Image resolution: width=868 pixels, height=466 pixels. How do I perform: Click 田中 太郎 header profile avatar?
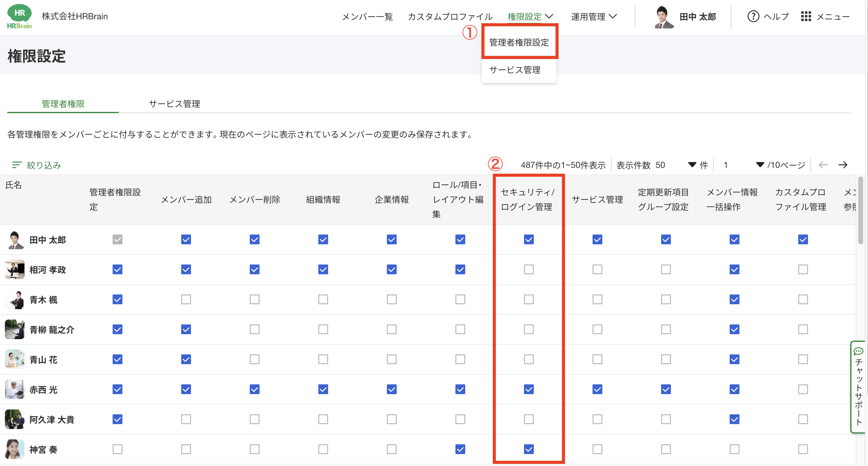pos(663,17)
